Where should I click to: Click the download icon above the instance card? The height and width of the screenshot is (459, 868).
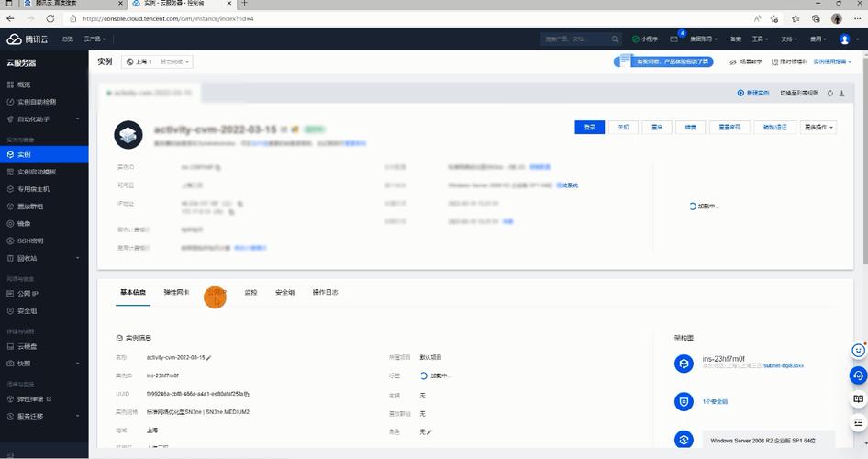tap(841, 93)
